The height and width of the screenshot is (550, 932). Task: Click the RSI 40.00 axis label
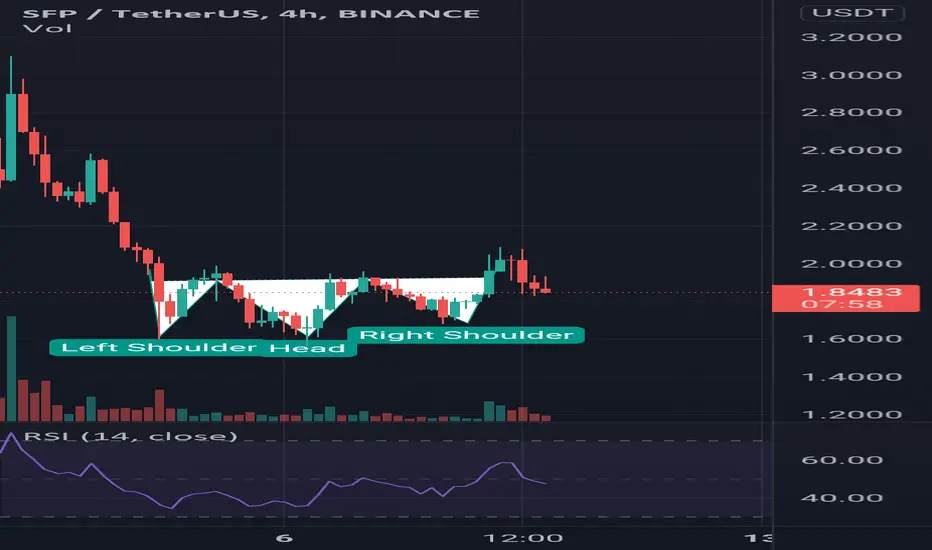pyautogui.click(x=842, y=498)
